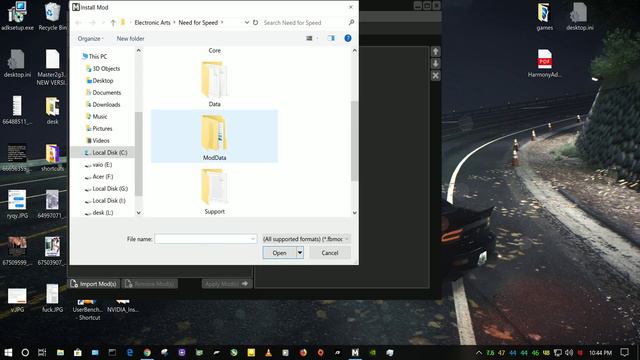Click New folder

(x=130, y=38)
